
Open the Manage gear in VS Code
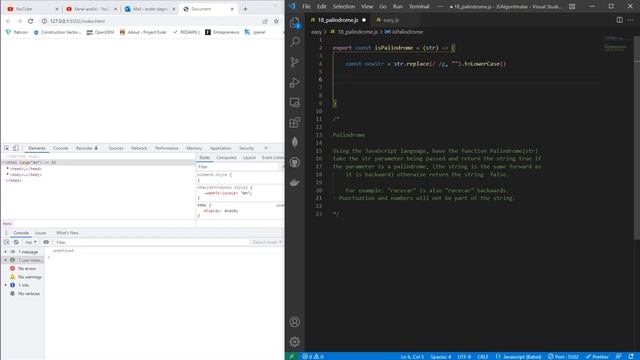[295, 342]
